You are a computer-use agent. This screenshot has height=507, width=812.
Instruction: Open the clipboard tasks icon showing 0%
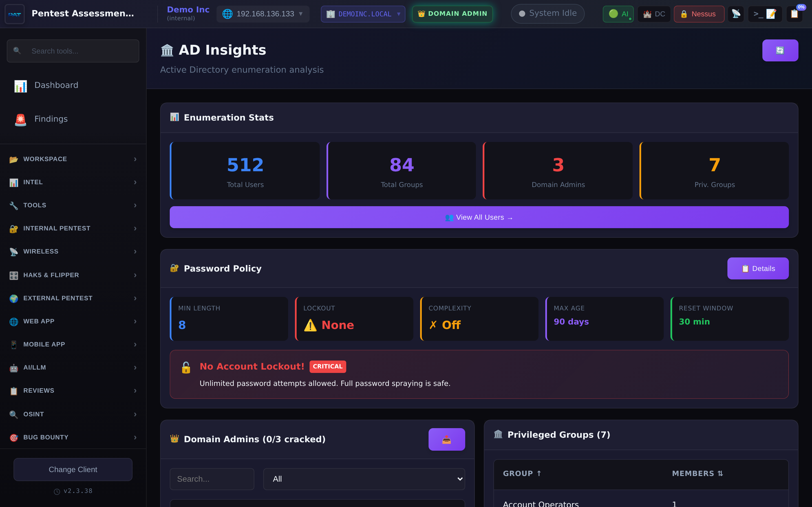point(795,14)
